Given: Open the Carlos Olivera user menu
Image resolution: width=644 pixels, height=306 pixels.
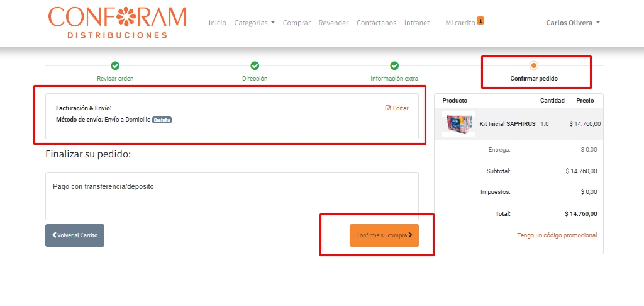Looking at the screenshot, I should click(572, 23).
